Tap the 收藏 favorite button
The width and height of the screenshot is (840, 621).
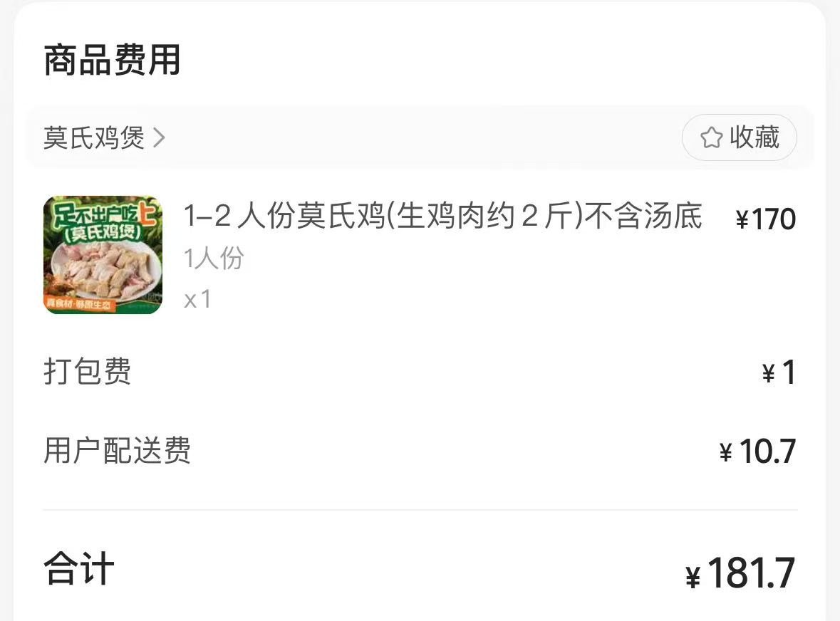point(740,137)
